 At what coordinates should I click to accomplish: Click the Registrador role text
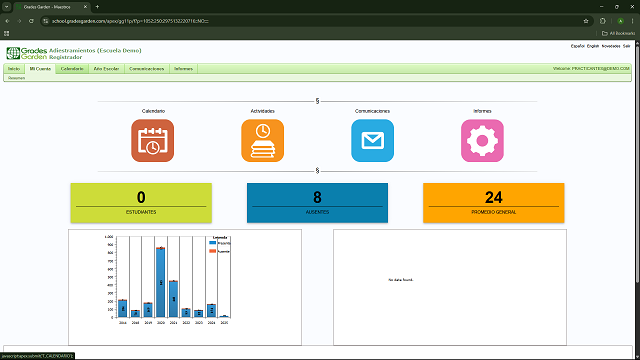coord(65,57)
